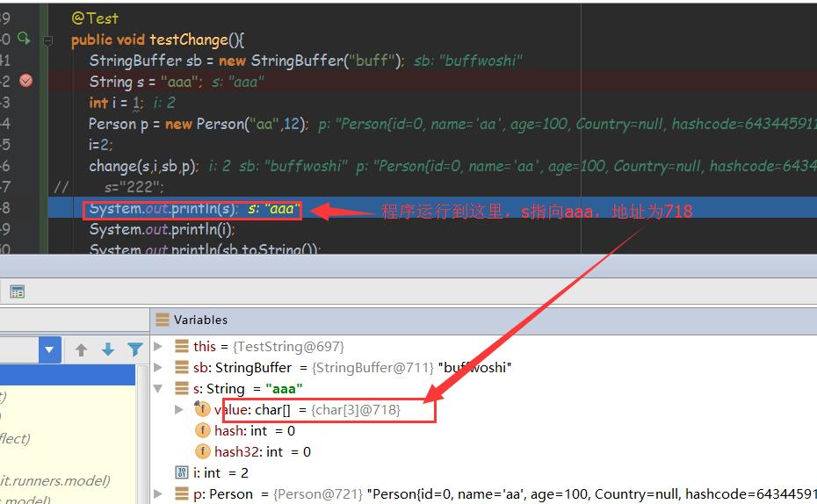Go to next frame with down arrow
Image resolution: width=817 pixels, height=504 pixels.
(108, 349)
